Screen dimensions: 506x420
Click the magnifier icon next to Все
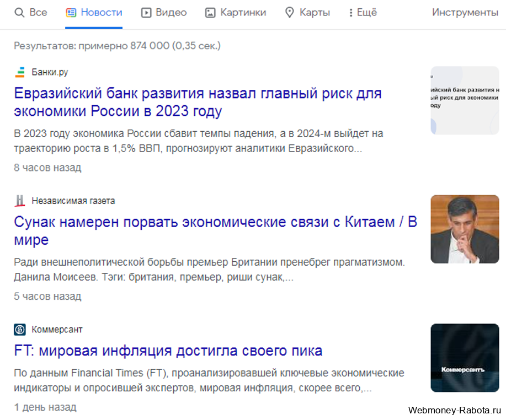pos(19,13)
